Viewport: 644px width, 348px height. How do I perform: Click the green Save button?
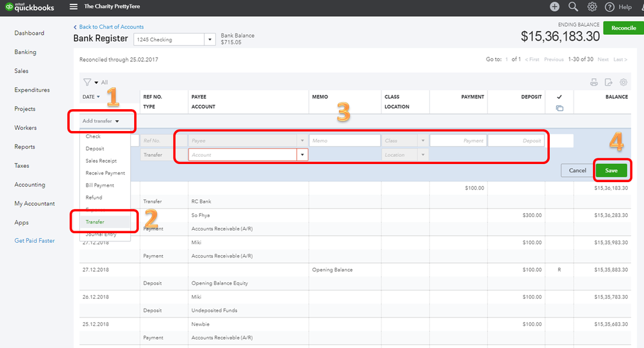click(x=611, y=170)
